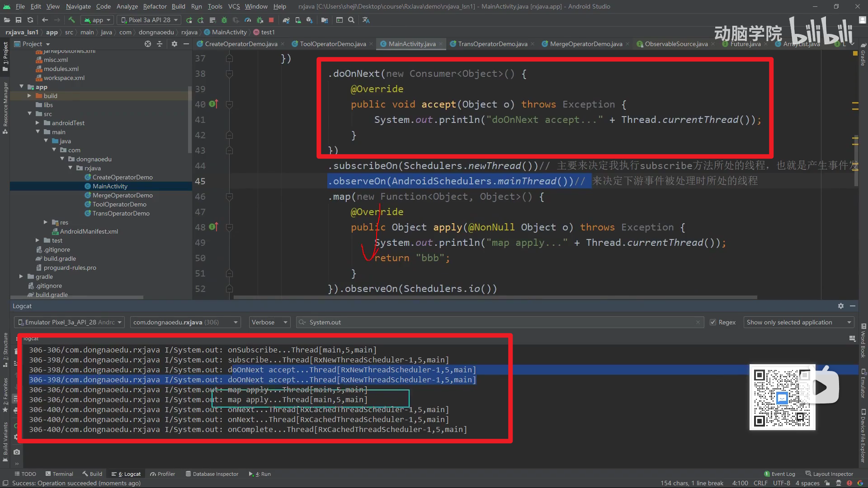Expand the androidTest folder node
This screenshot has width=868, height=488.
point(38,123)
